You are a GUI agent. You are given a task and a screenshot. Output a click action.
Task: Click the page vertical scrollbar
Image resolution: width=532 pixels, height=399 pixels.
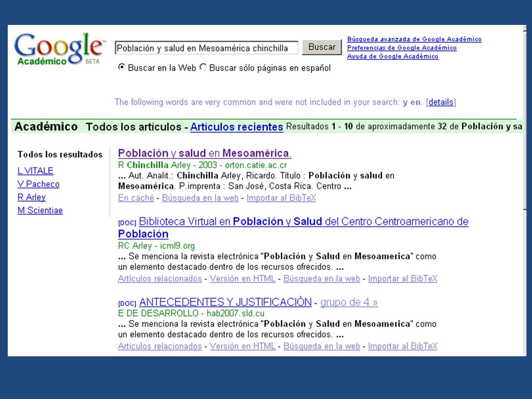[x=525, y=190]
